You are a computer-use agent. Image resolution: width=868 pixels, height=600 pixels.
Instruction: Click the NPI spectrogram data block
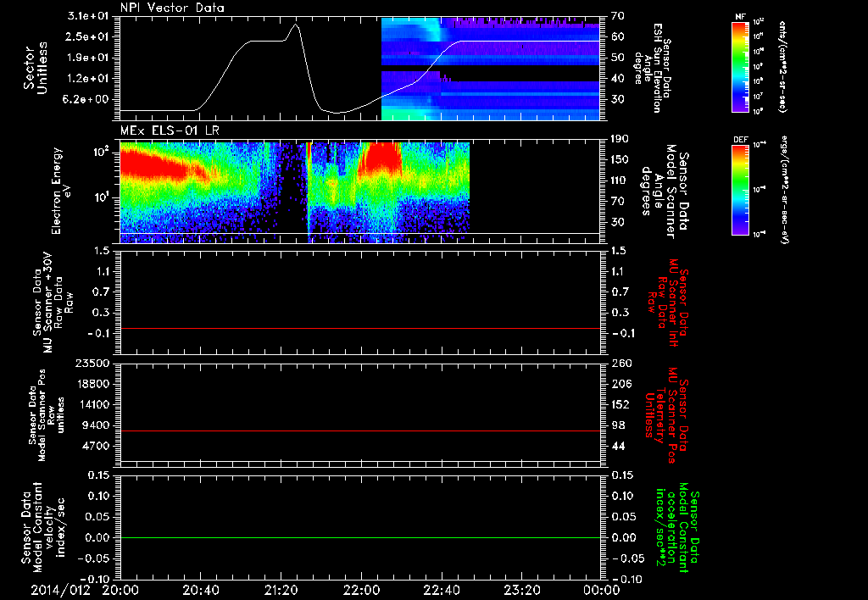click(x=491, y=69)
